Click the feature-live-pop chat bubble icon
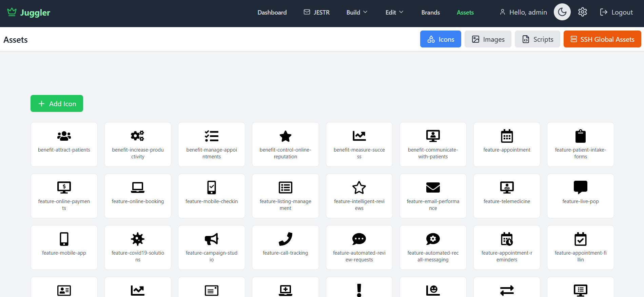 click(580, 187)
